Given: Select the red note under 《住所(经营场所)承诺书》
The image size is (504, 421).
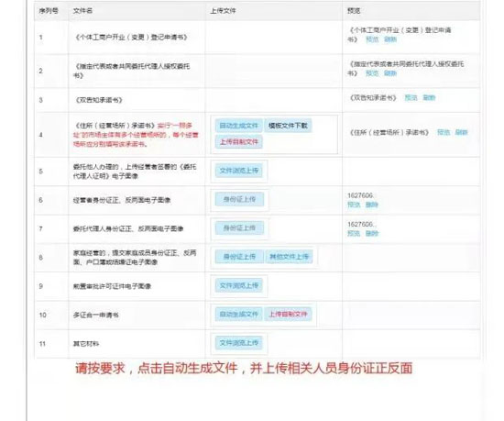Looking at the screenshot, I should (136, 135).
